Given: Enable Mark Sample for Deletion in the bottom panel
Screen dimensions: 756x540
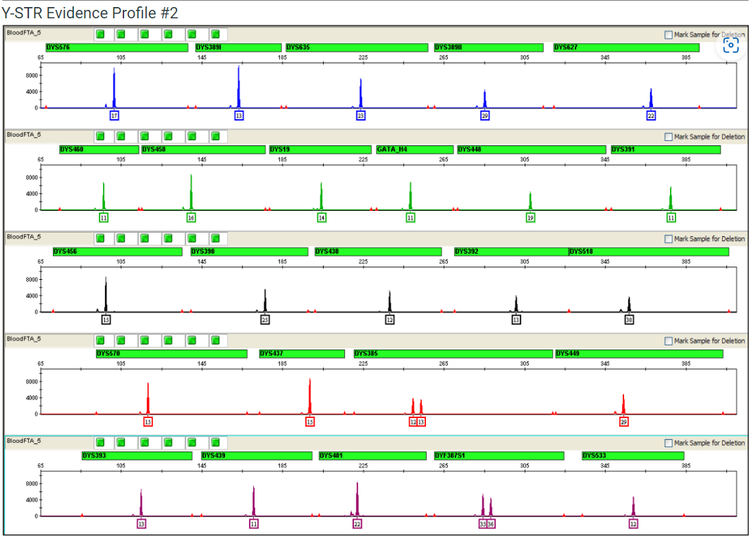Looking at the screenshot, I should (x=668, y=443).
